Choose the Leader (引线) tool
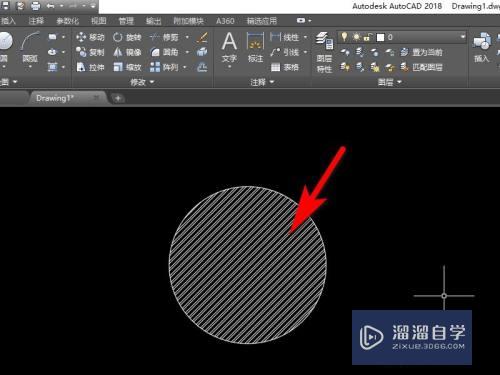The height and width of the screenshot is (375, 500). click(x=284, y=52)
